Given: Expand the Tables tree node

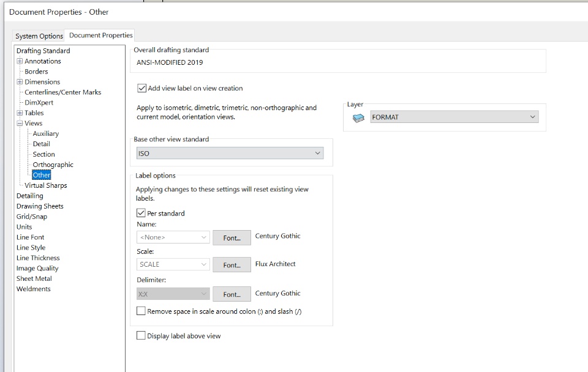Looking at the screenshot, I should coord(20,113).
